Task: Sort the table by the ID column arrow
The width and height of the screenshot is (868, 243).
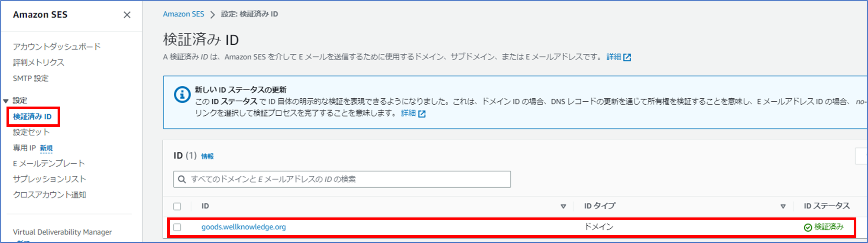Action: tap(563, 206)
